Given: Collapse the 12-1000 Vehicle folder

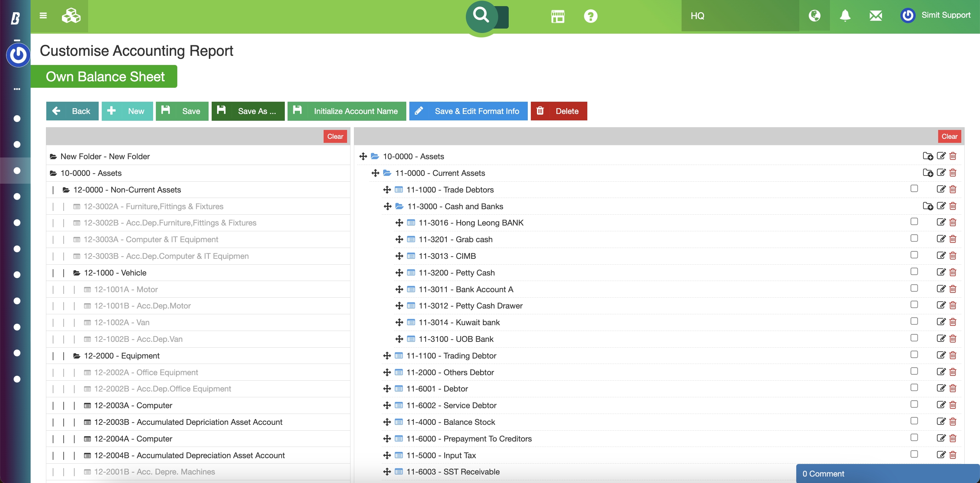Looking at the screenshot, I should point(77,273).
